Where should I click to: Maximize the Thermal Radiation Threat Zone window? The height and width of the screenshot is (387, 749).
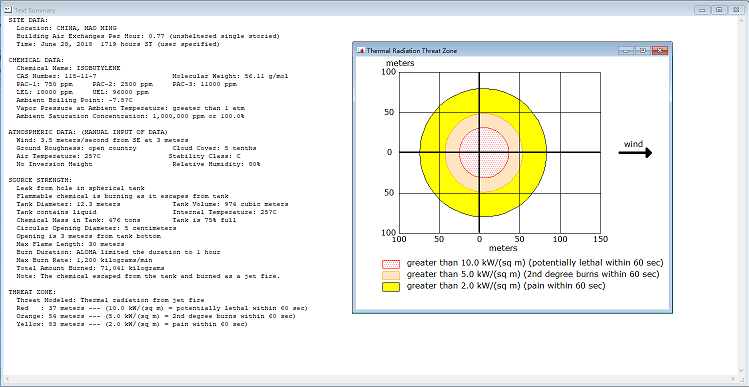click(x=643, y=50)
